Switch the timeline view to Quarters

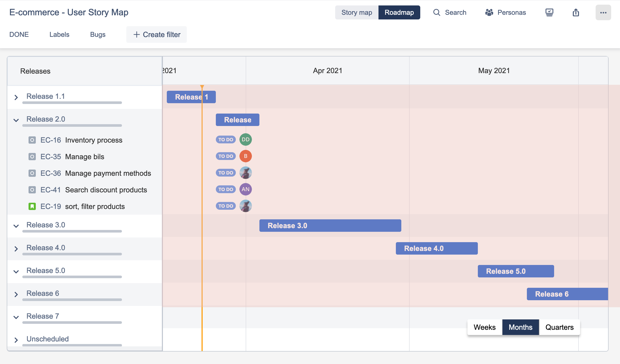point(560,327)
